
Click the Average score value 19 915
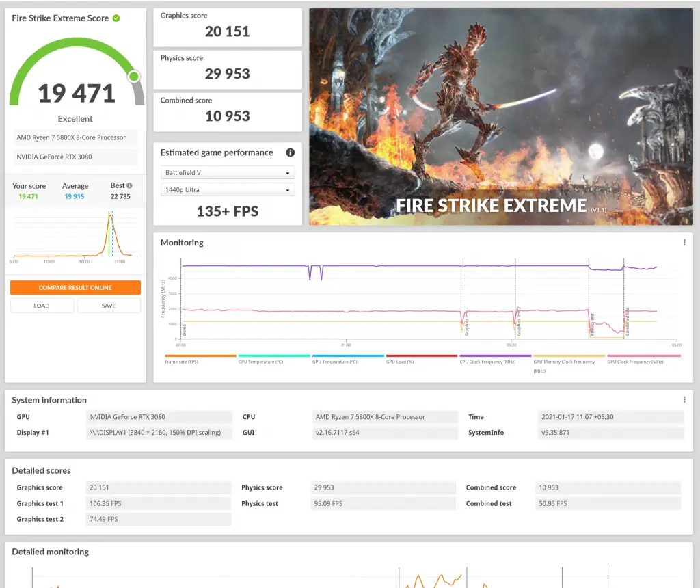pyautogui.click(x=75, y=196)
